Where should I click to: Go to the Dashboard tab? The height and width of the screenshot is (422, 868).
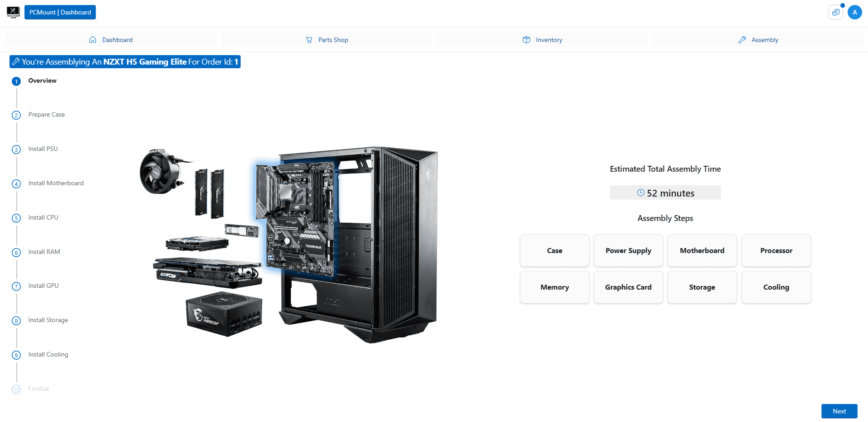coord(110,40)
